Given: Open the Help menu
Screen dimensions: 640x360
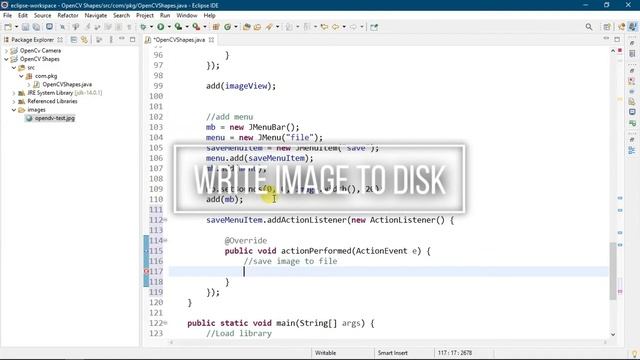Looking at the screenshot, I should coord(209,16).
